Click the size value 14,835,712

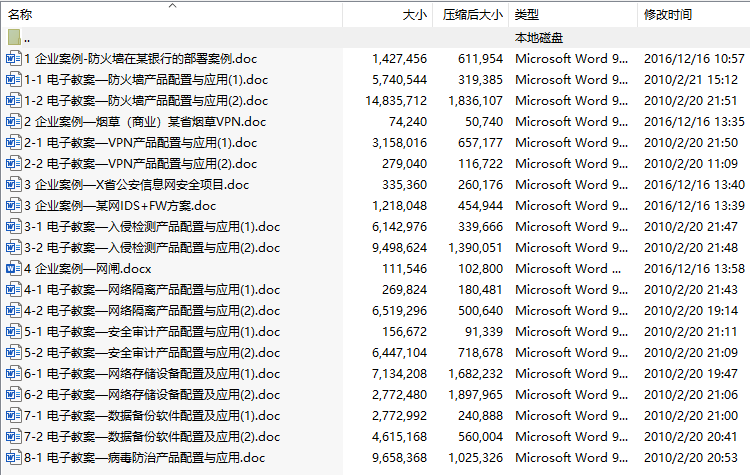396,101
